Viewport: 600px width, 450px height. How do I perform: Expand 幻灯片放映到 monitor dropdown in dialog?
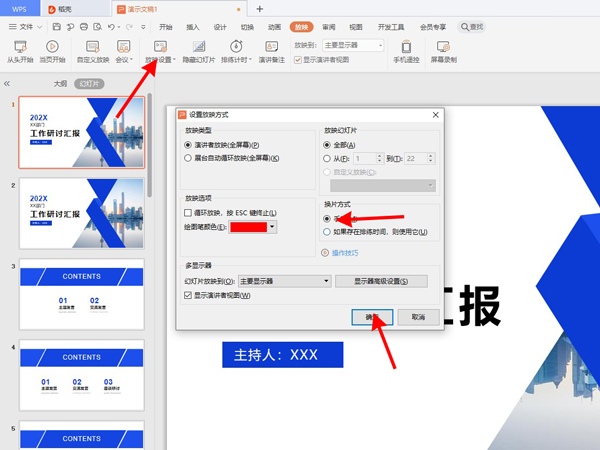[326, 282]
